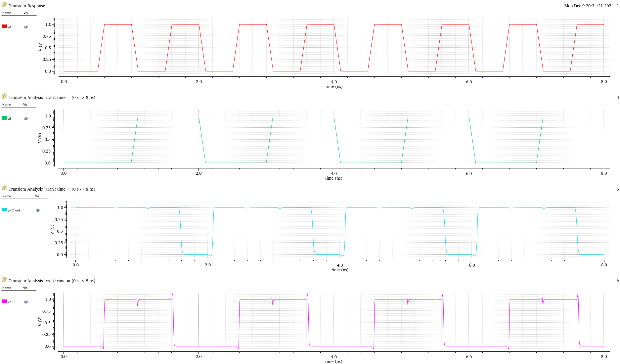The height and width of the screenshot is (364, 620).
Task: Click the icon beside signal B's transient analysis title
Action: tap(4, 96)
